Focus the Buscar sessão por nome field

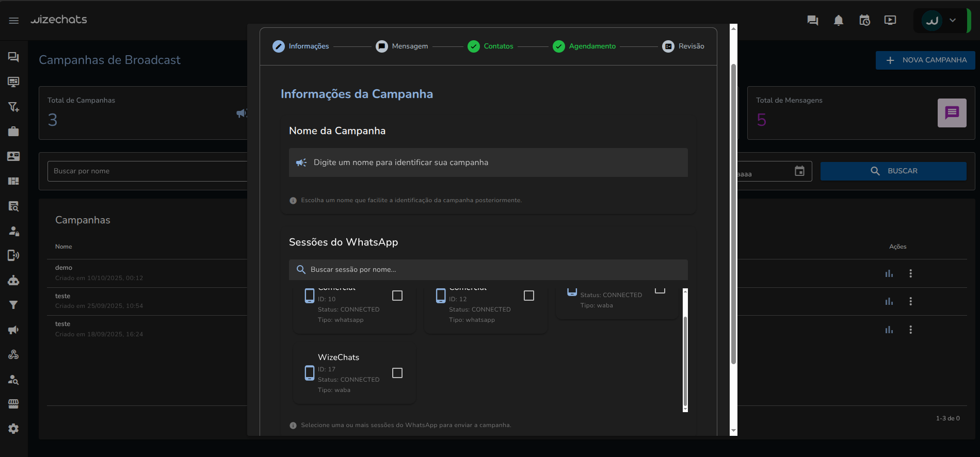pyautogui.click(x=488, y=270)
